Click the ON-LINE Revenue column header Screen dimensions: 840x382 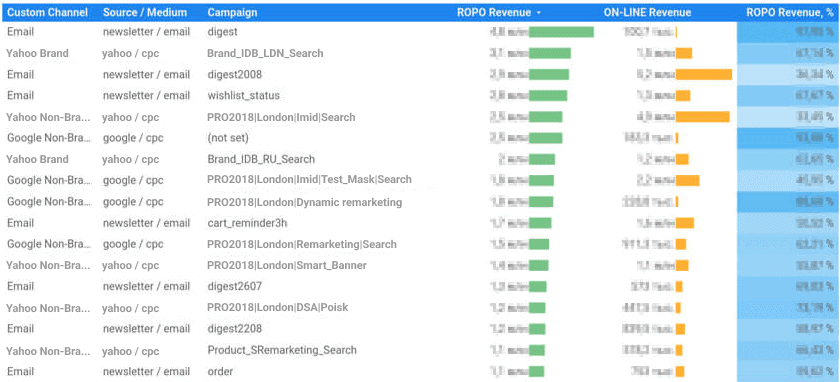coord(647,12)
